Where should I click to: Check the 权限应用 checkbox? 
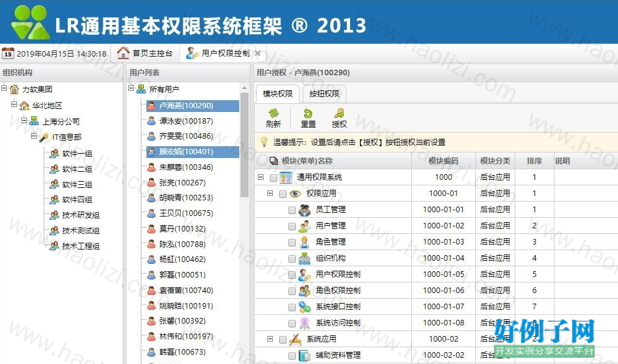click(283, 194)
